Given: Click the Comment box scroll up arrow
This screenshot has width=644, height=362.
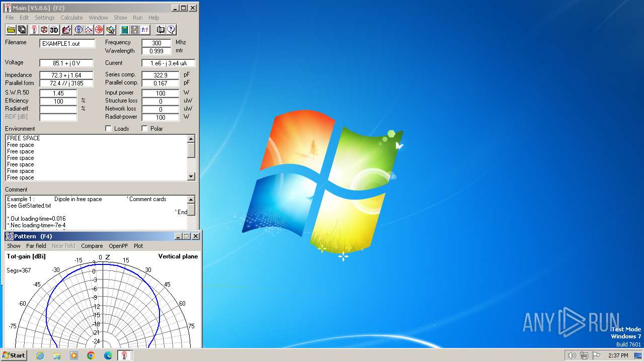Looking at the screenshot, I should (191, 200).
